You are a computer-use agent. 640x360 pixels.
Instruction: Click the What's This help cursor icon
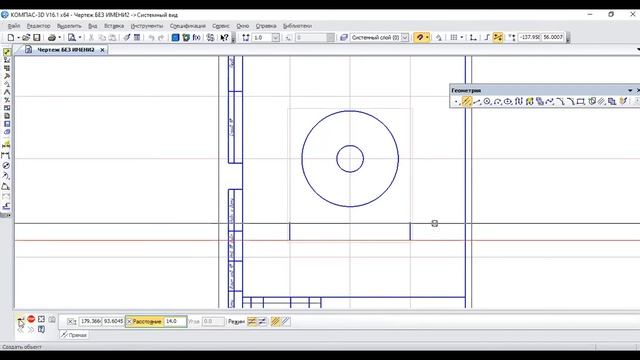(x=224, y=38)
